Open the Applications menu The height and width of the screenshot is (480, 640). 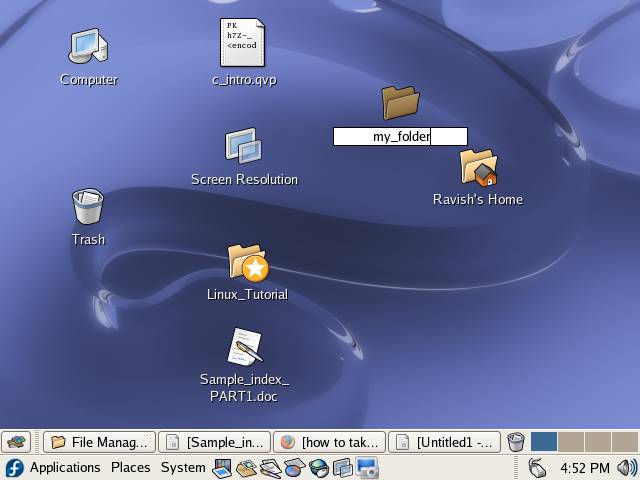click(65, 467)
